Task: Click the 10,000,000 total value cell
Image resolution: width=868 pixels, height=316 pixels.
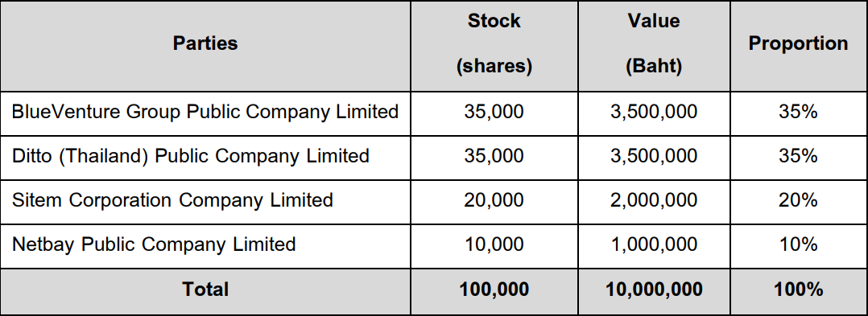Action: (x=654, y=290)
